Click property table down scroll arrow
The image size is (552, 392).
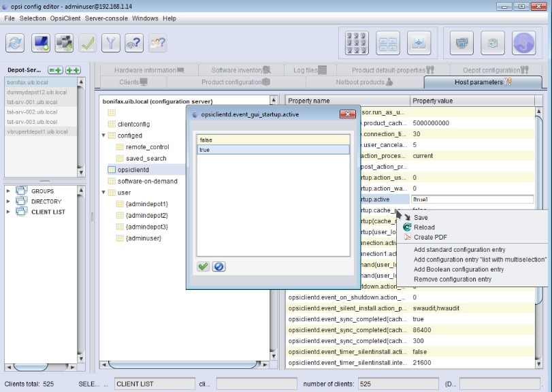[x=538, y=364]
